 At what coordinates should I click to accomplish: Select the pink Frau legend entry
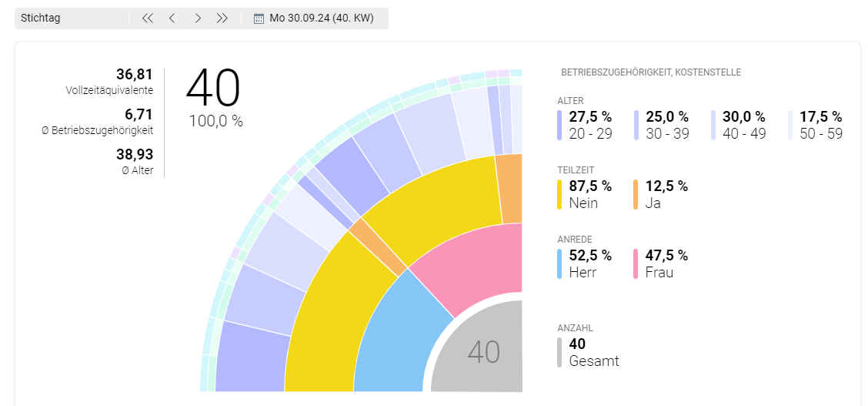tap(660, 263)
